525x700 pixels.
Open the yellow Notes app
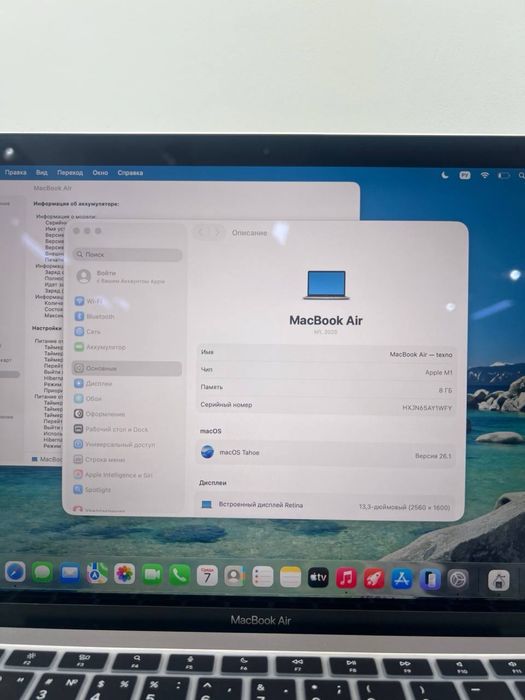290,577
